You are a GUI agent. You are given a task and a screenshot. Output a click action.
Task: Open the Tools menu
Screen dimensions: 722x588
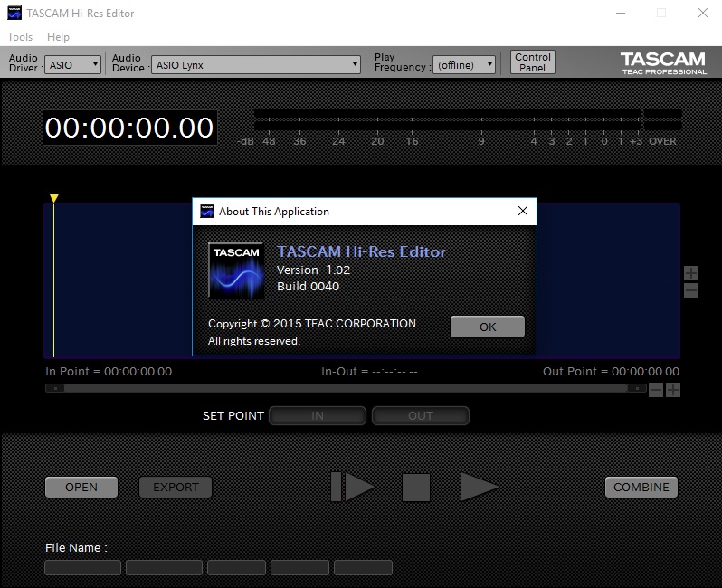20,37
